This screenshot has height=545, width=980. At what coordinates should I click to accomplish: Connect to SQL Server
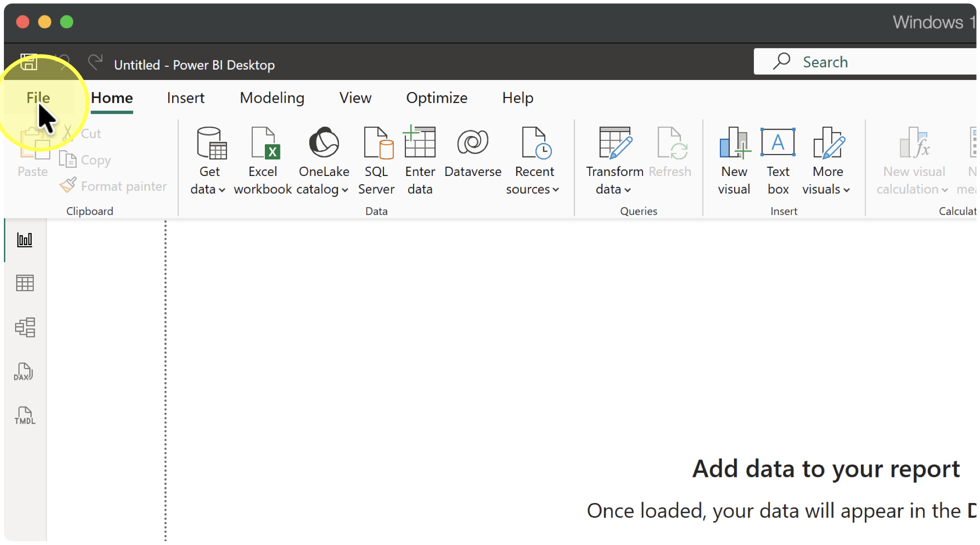[377, 161]
